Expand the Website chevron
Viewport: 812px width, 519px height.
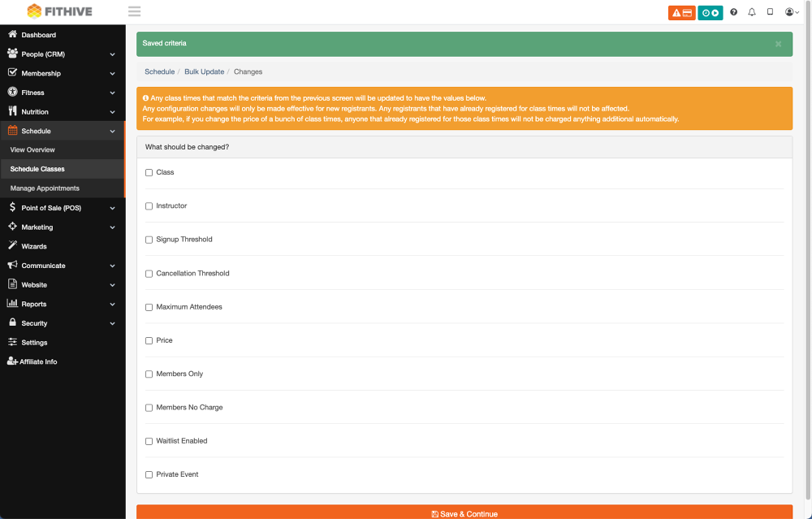tap(112, 285)
